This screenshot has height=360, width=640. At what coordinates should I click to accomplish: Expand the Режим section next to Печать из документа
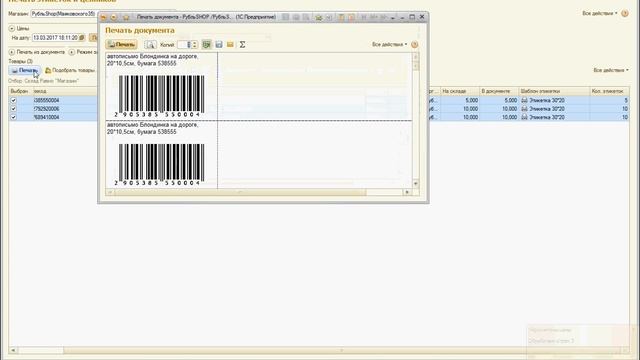[x=72, y=52]
